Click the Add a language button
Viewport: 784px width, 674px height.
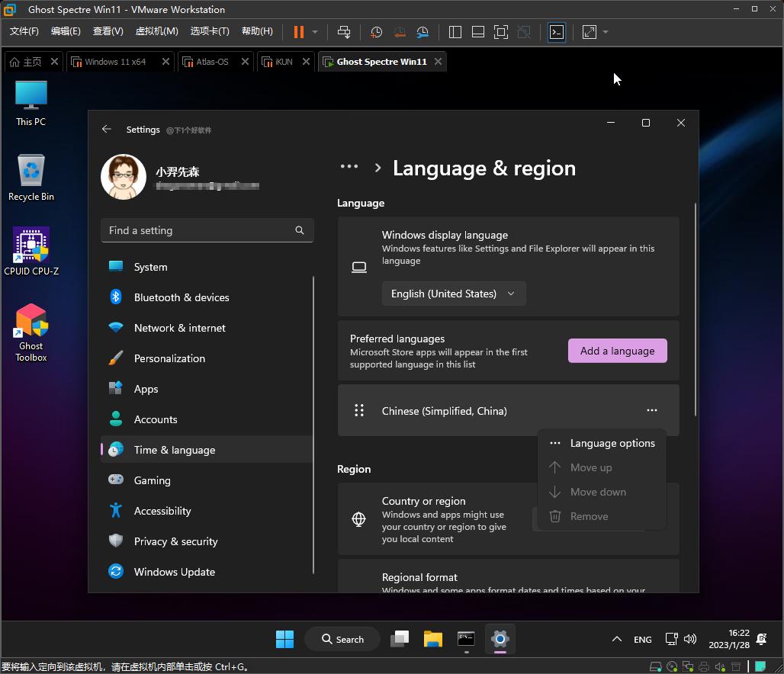(617, 350)
